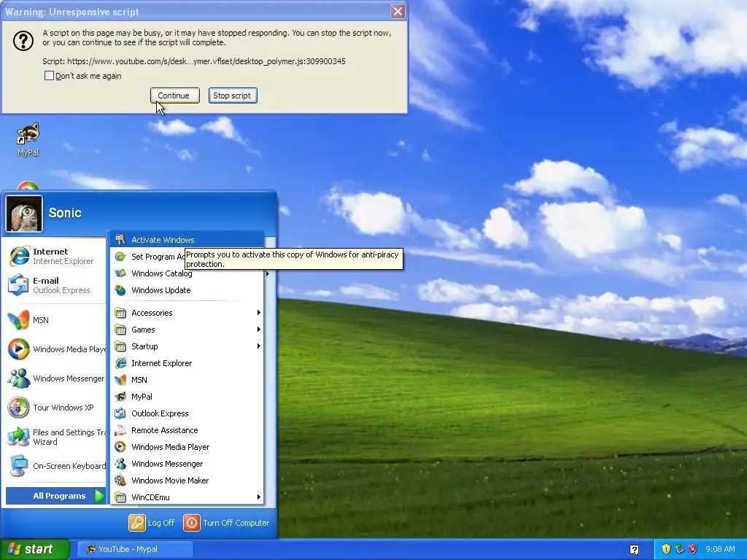Click Outlook Express icon in All Programs list
The width and height of the screenshot is (747, 560).
[x=120, y=413]
